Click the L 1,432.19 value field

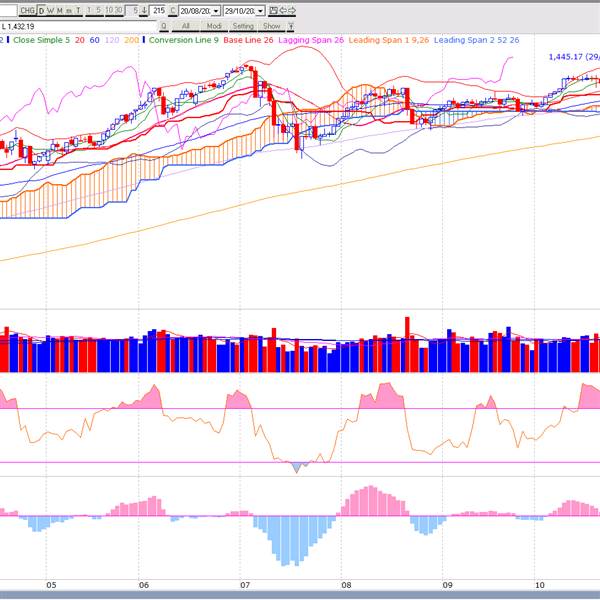[x=78, y=26]
